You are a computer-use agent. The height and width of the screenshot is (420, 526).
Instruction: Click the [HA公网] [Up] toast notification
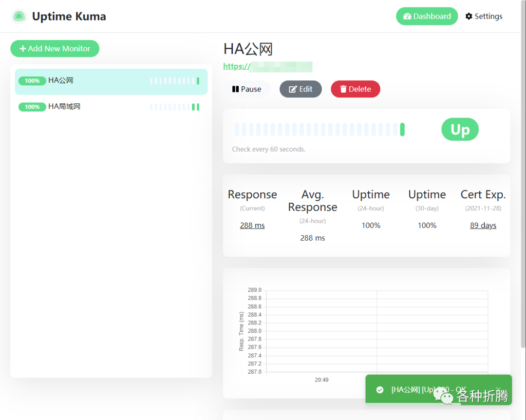(x=438, y=390)
